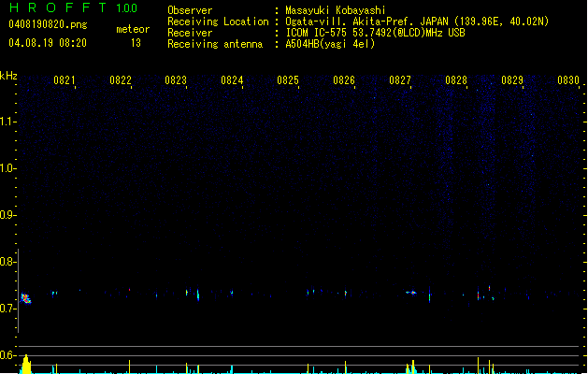The image size is (588, 374).
Task: Click the Receiving Location label
Action: tap(218, 22)
